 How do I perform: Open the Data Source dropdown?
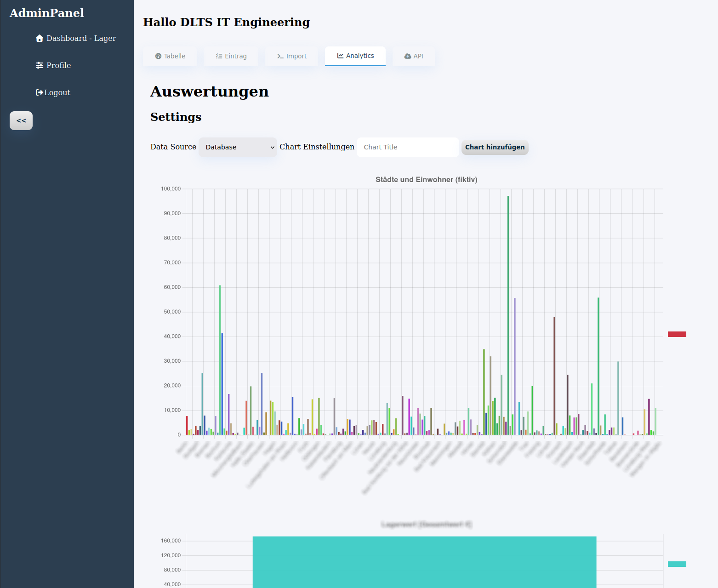pos(238,147)
